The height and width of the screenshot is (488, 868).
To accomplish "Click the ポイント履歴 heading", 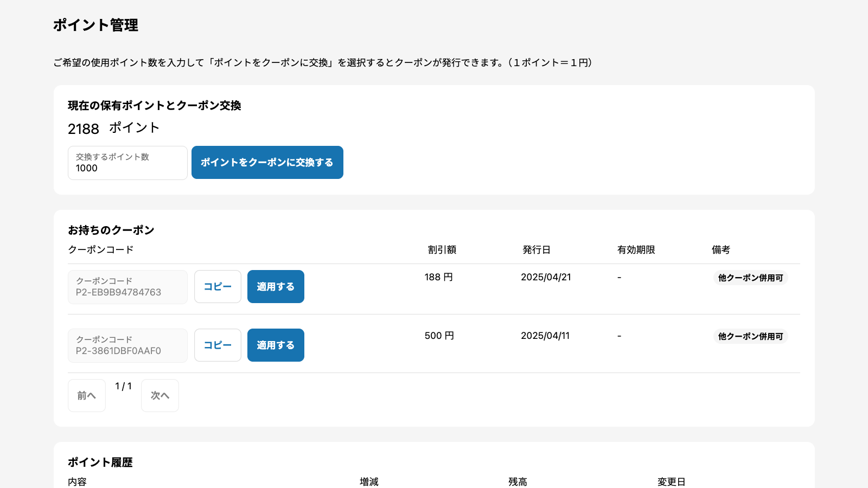I will (x=100, y=462).
